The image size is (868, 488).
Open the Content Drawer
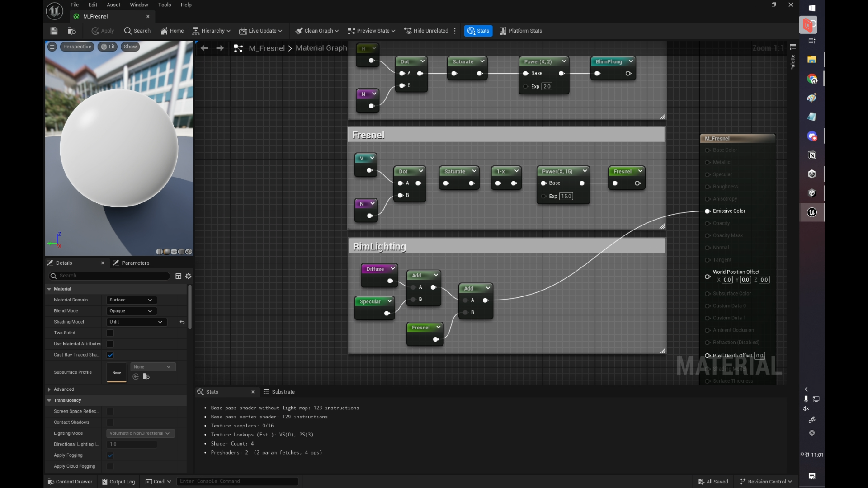(x=70, y=482)
